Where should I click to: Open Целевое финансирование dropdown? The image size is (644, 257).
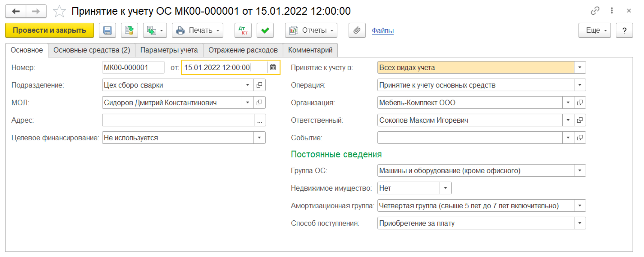[259, 138]
